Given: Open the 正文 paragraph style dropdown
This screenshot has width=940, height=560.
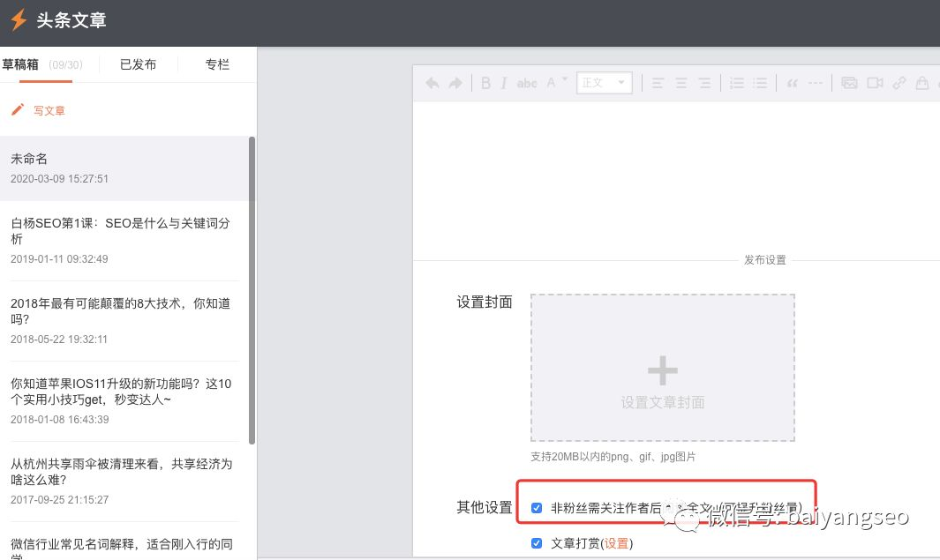Looking at the screenshot, I should pyautogui.click(x=605, y=83).
